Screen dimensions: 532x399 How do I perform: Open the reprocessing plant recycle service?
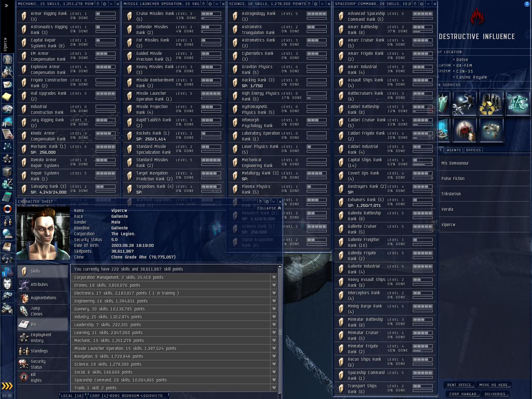[x=491, y=103]
